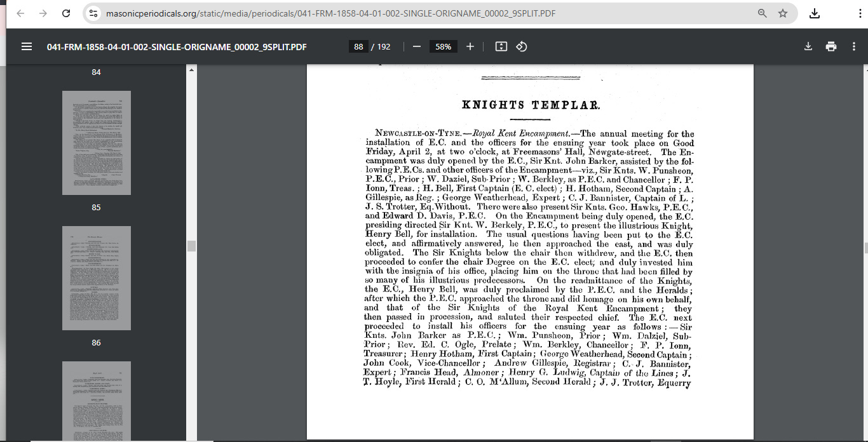The image size is (868, 442).
Task: Toggle the PDF sidebar hamburger menu
Action: (27, 46)
